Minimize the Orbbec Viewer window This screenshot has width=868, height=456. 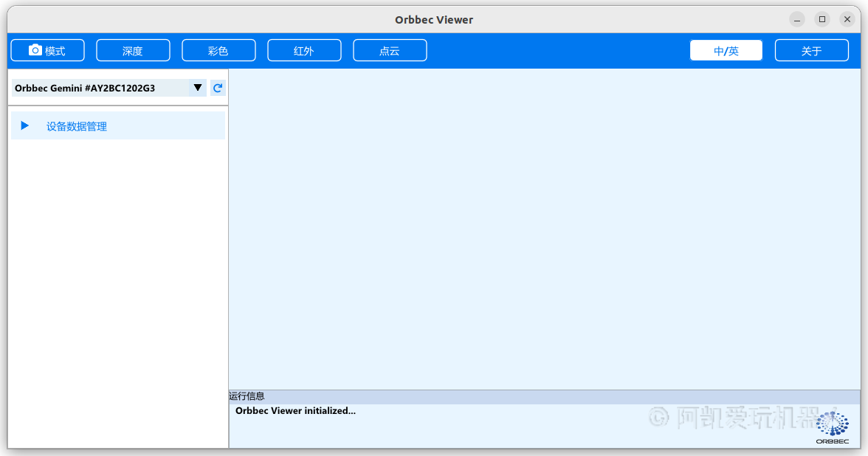797,19
